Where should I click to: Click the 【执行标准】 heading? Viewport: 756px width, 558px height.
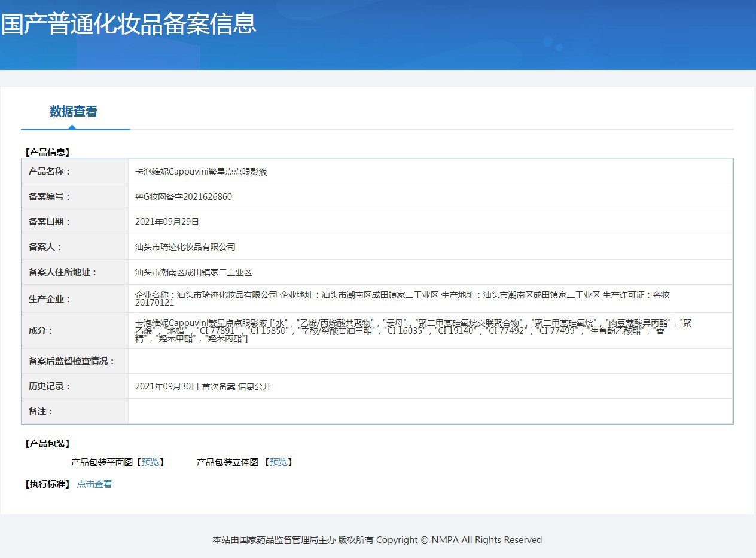(x=47, y=484)
